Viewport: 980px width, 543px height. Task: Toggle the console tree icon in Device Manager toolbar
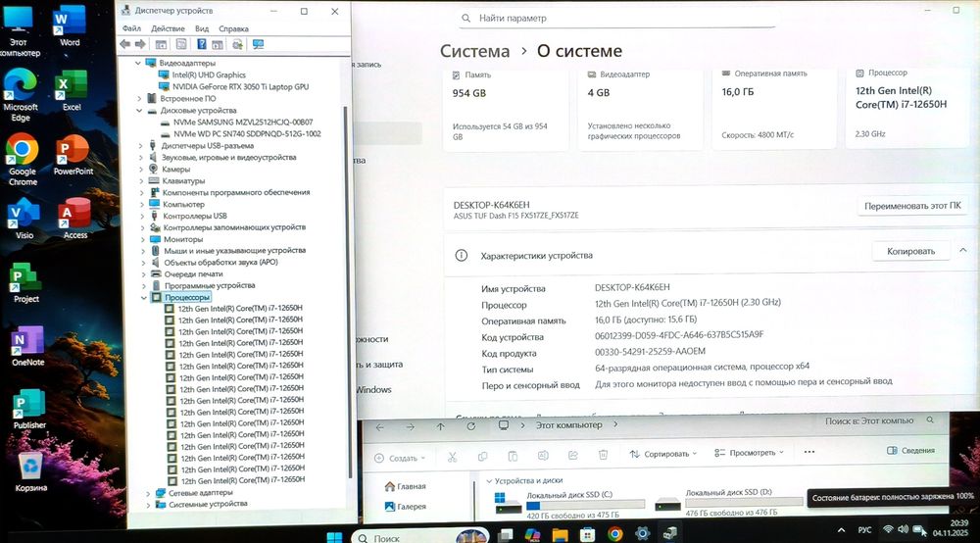162,44
